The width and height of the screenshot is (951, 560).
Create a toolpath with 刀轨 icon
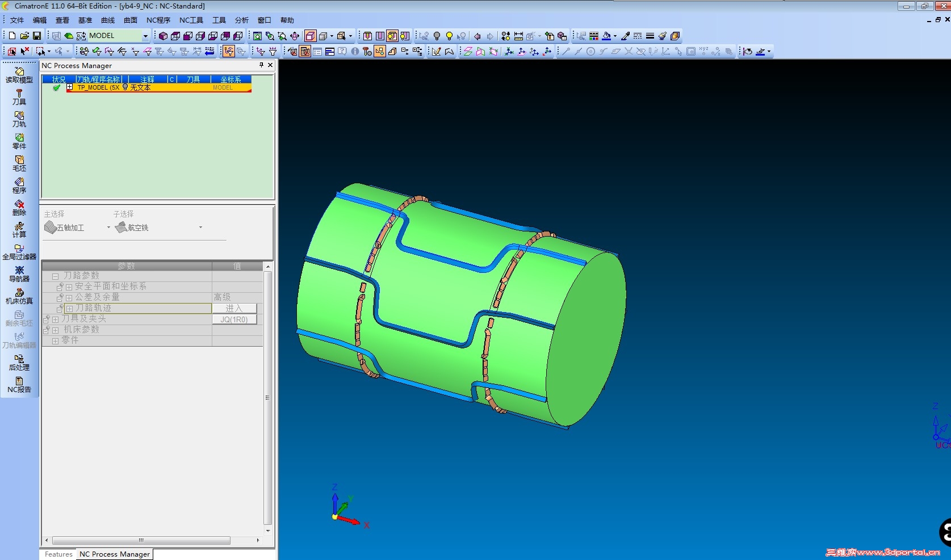coord(19,120)
